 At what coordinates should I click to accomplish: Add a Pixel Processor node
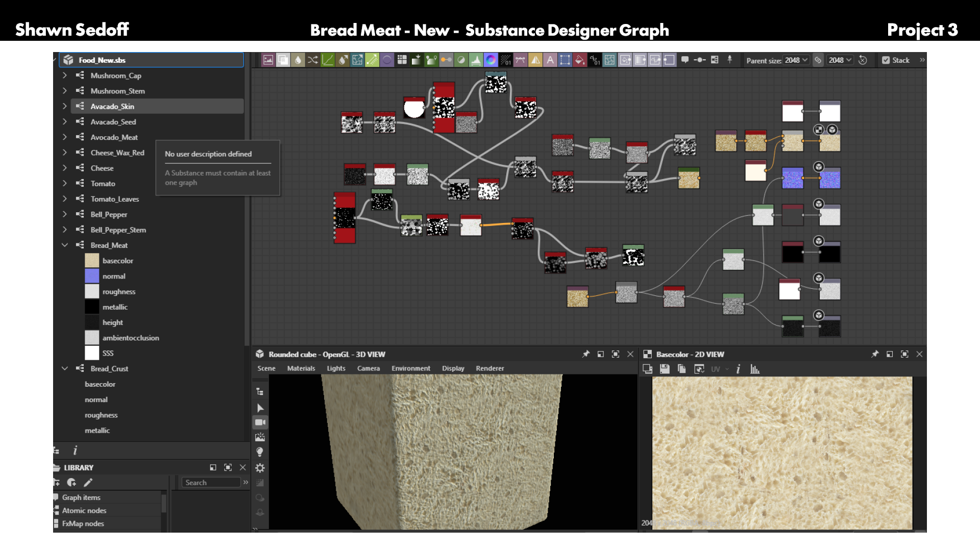[505, 60]
